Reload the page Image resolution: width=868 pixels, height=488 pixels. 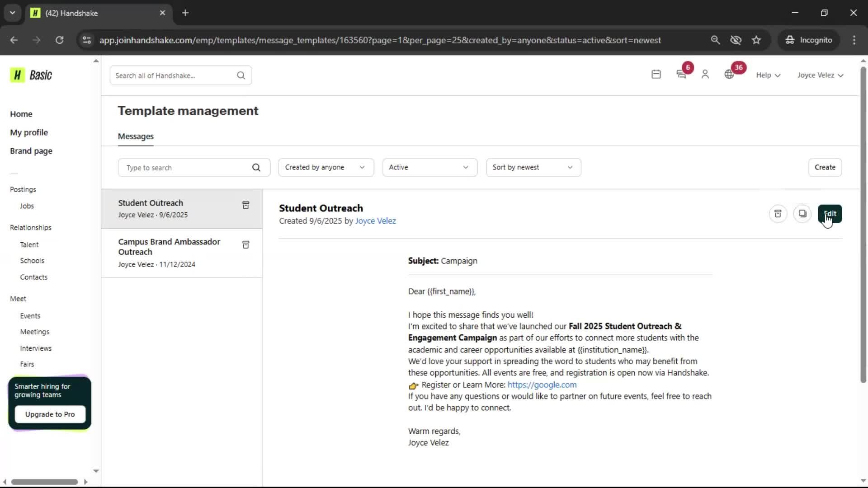pos(59,40)
